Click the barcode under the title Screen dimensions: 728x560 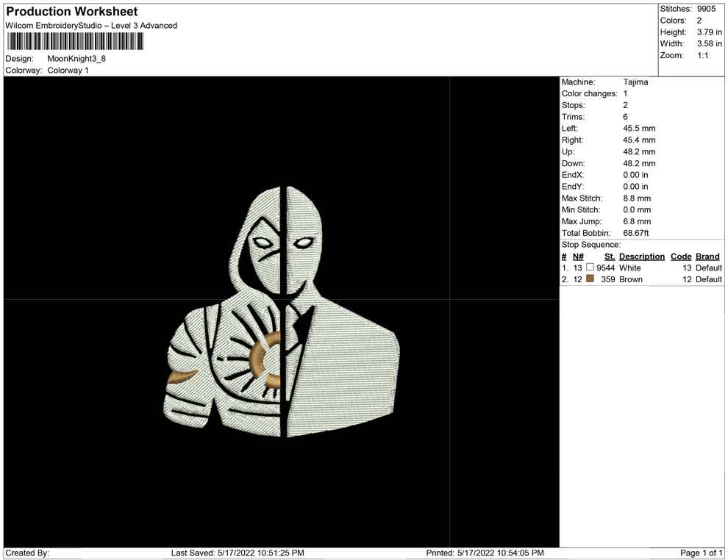(75, 42)
